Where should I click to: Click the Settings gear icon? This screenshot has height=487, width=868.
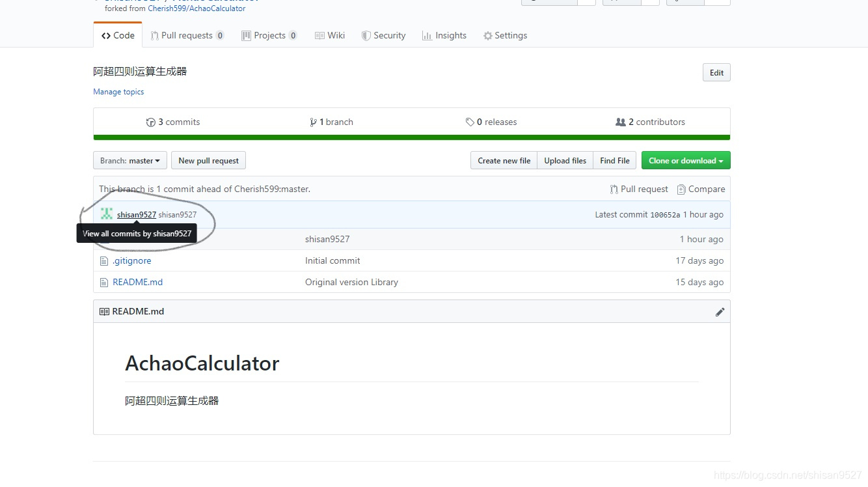[x=488, y=36]
